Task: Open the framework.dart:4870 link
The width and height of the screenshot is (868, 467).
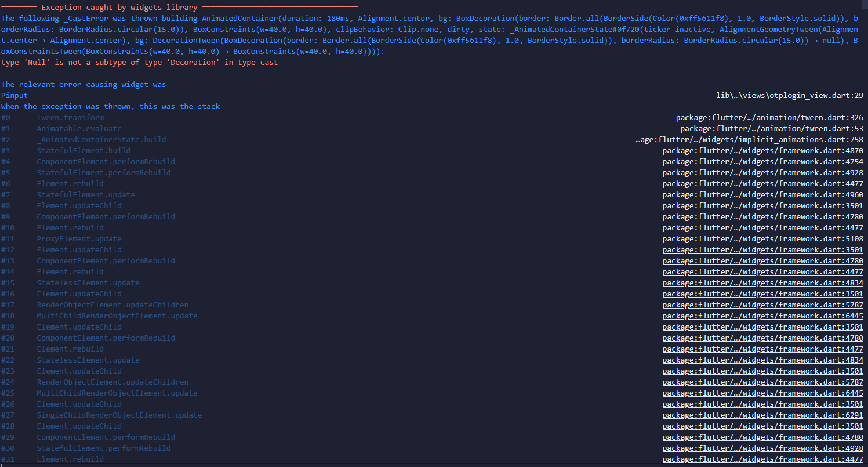Action: point(763,151)
